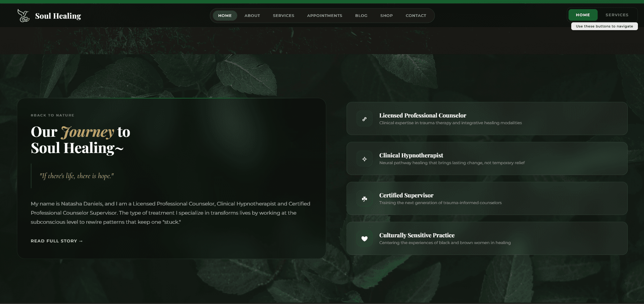This screenshot has height=304, width=644.
Task: Open the Appointments page
Action: [325, 16]
